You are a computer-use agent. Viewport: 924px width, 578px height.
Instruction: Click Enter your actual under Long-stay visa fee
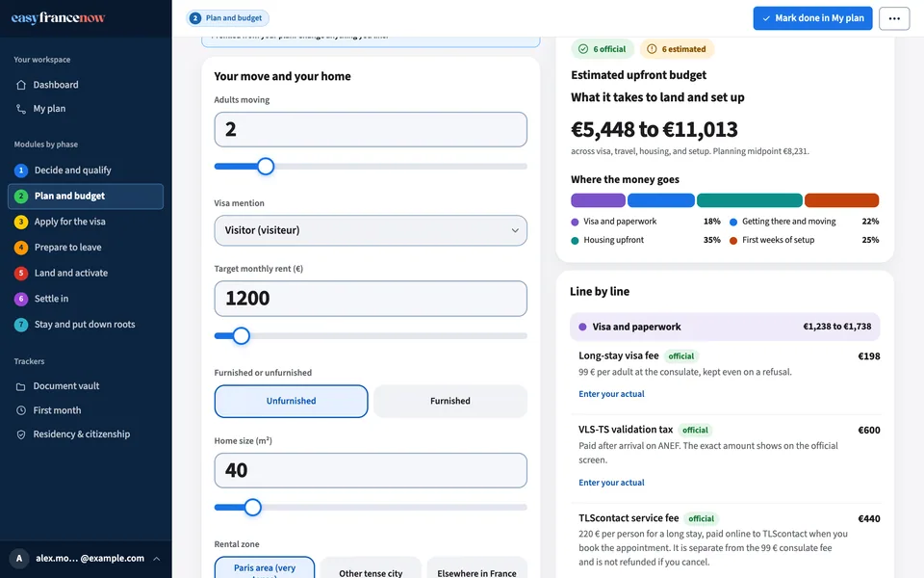click(x=611, y=394)
